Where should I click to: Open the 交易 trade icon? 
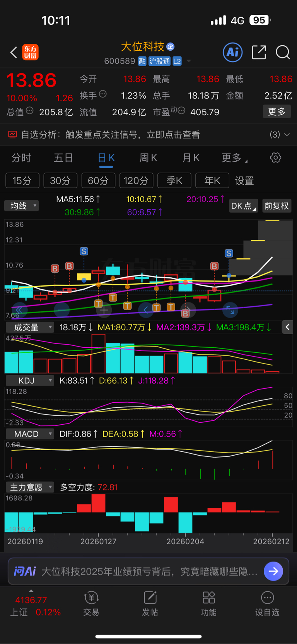[91, 603]
